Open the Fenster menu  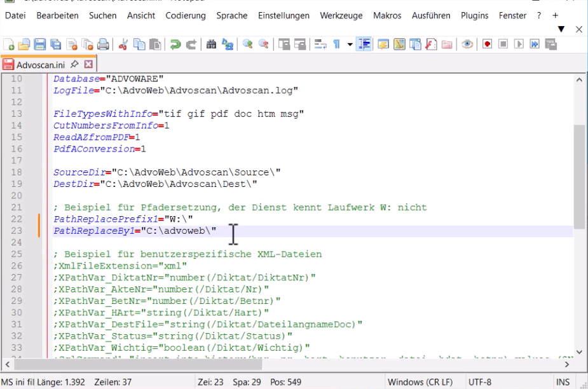click(x=512, y=15)
